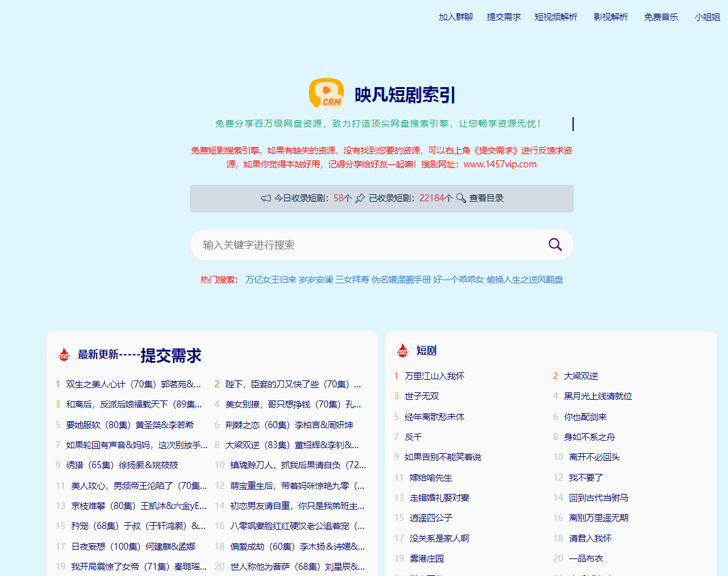Click the NEW flame badge on 最新更新 panel
Viewport: 728px width, 576px height.
pyautogui.click(x=62, y=354)
